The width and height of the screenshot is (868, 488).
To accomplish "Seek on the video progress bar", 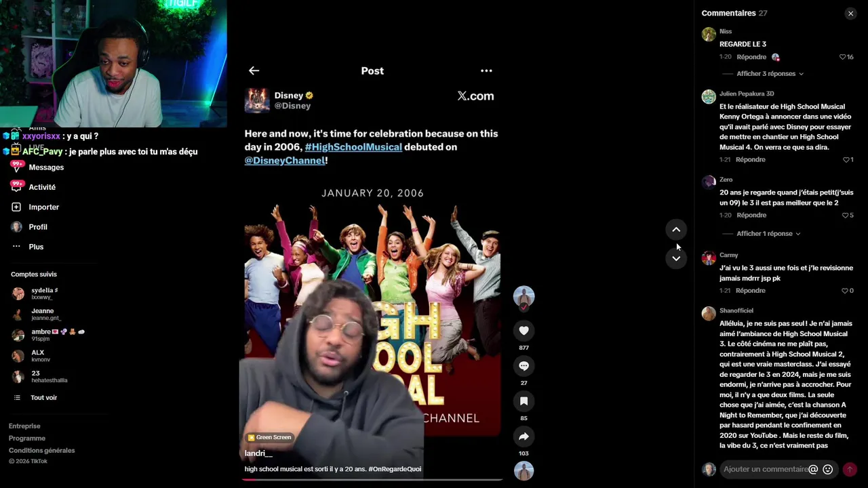I will click(x=372, y=479).
